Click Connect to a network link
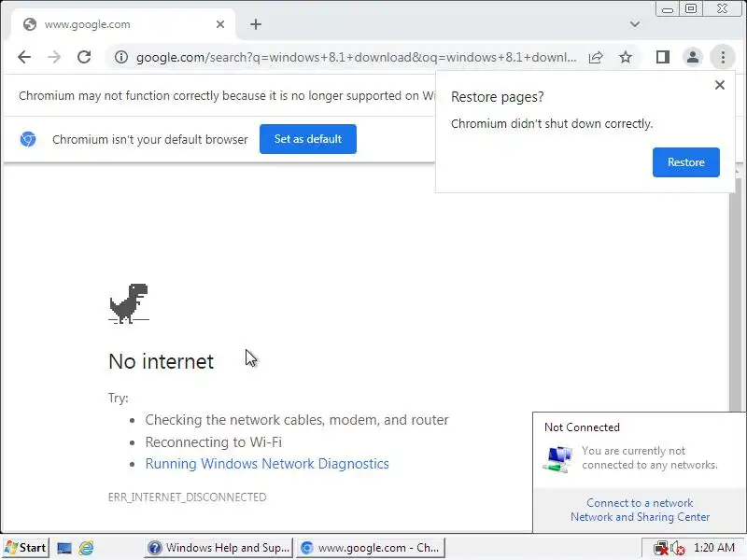The width and height of the screenshot is (747, 560). (x=640, y=503)
